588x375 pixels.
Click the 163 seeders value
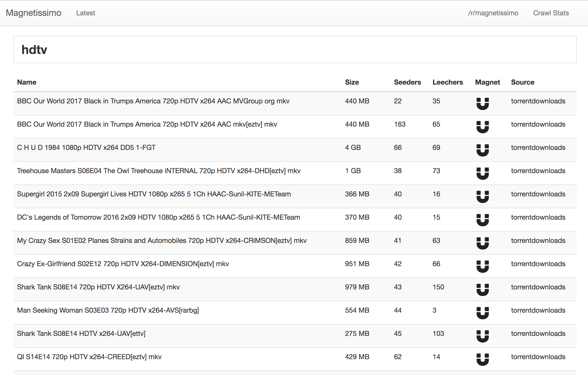pos(399,124)
